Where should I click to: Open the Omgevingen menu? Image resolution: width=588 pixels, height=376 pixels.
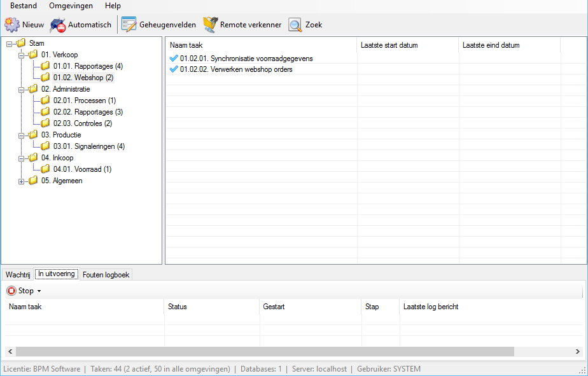pos(71,6)
